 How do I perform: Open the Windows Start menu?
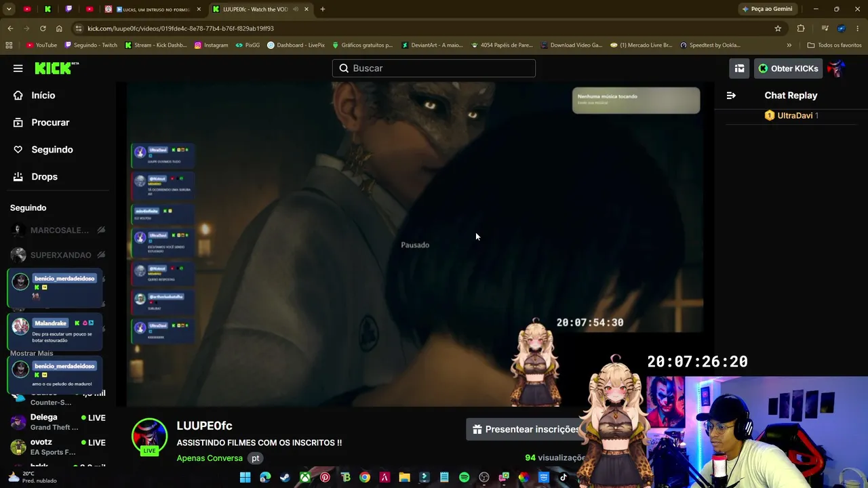[245, 477]
